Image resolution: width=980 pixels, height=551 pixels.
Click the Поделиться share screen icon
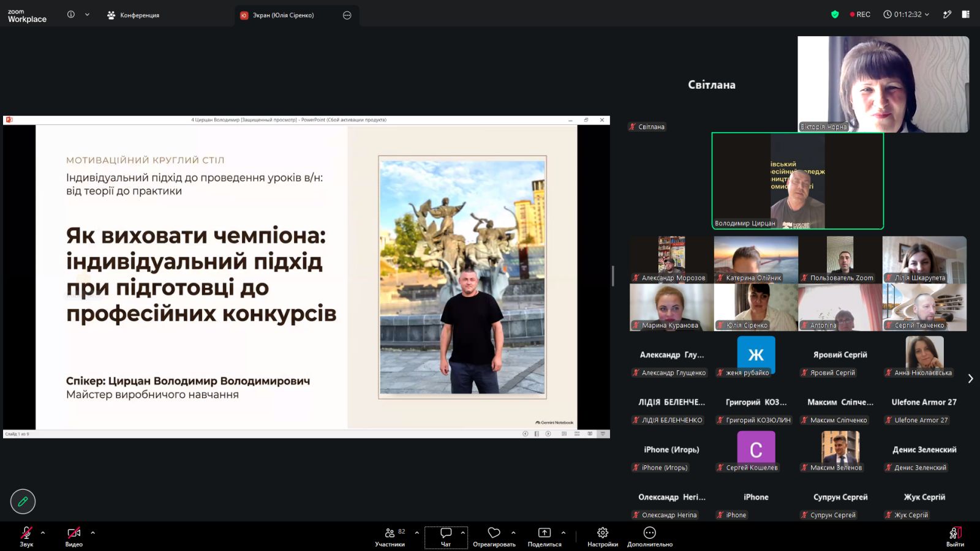[545, 533]
